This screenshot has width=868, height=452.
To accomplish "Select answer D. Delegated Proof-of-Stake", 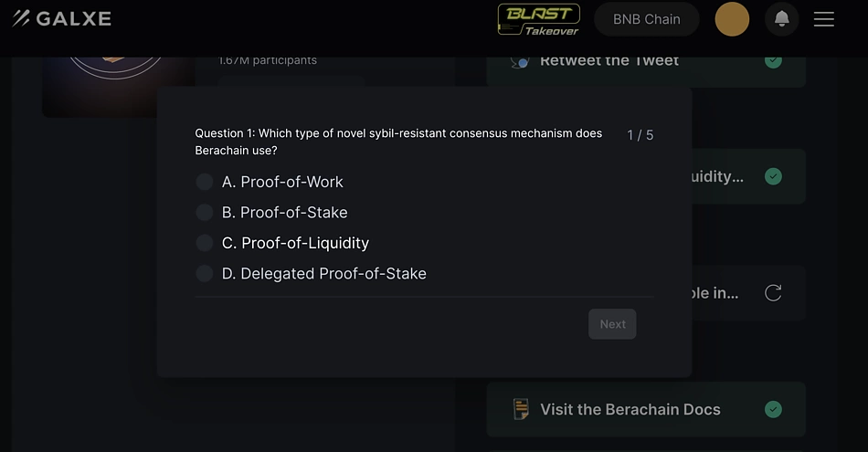I will point(311,273).
